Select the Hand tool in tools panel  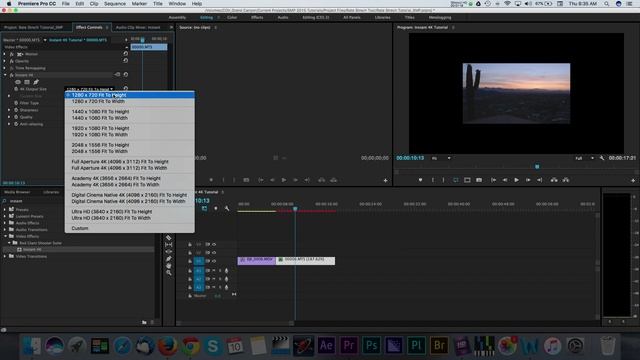(169, 266)
